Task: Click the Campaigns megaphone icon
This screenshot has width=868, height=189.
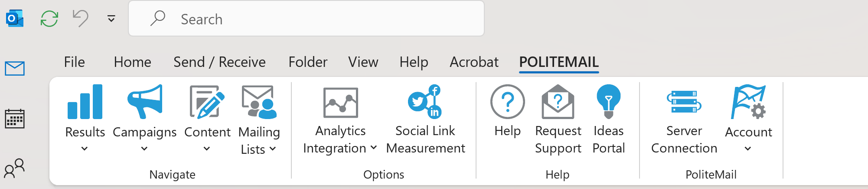Action: (x=144, y=102)
